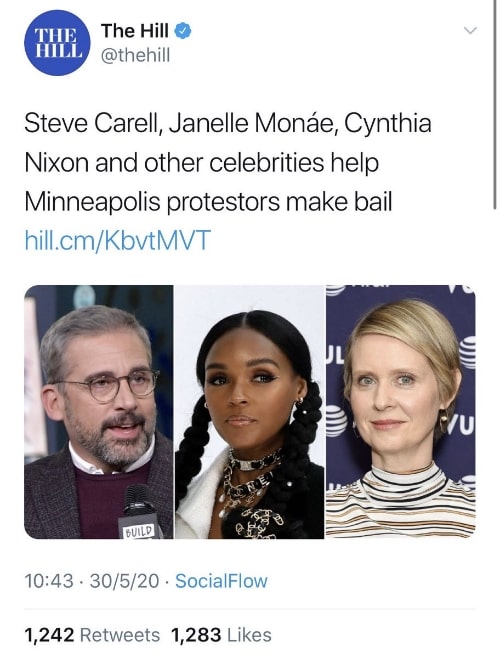Expand the tweet options chevron

tap(470, 30)
